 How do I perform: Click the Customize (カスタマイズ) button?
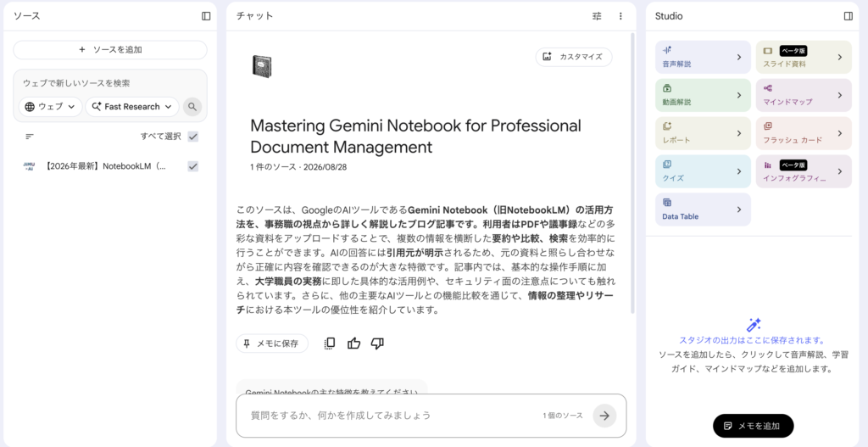(x=574, y=57)
